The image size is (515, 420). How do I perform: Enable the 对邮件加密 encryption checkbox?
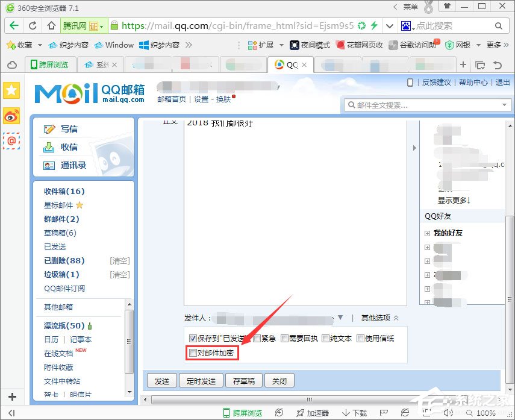tap(193, 353)
